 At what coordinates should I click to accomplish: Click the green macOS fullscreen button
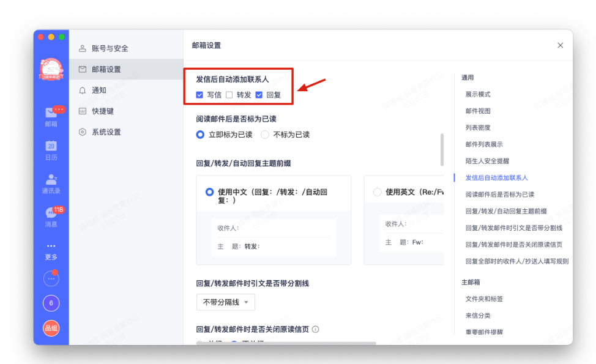(62, 37)
